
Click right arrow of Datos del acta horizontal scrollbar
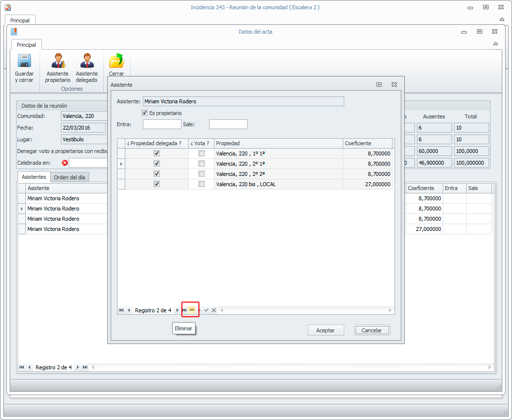tap(490, 367)
